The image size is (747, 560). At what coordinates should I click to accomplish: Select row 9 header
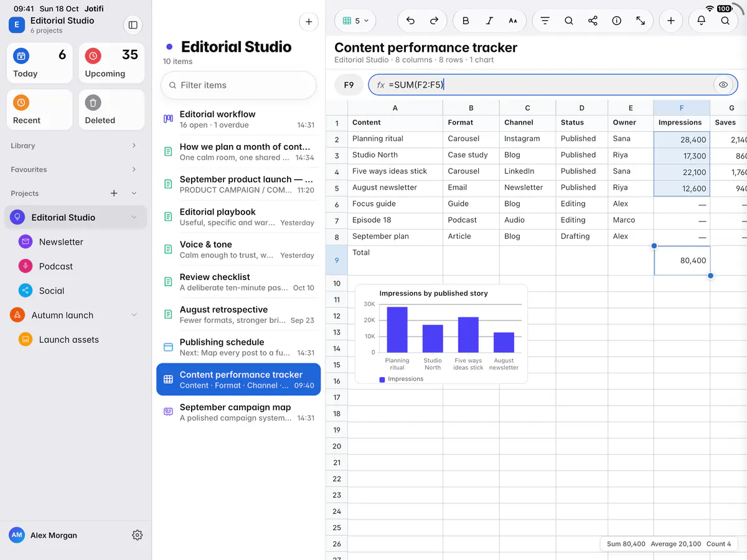337,261
